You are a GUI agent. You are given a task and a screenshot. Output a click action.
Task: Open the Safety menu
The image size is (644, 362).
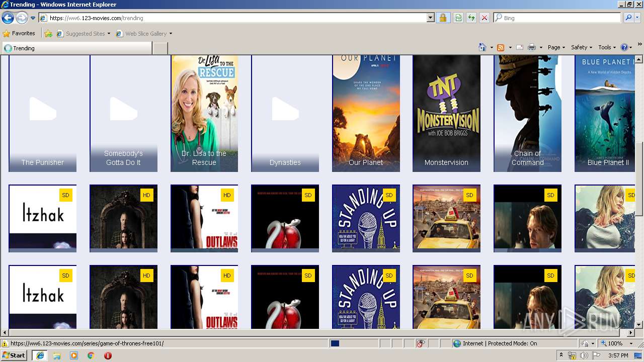tap(582, 47)
